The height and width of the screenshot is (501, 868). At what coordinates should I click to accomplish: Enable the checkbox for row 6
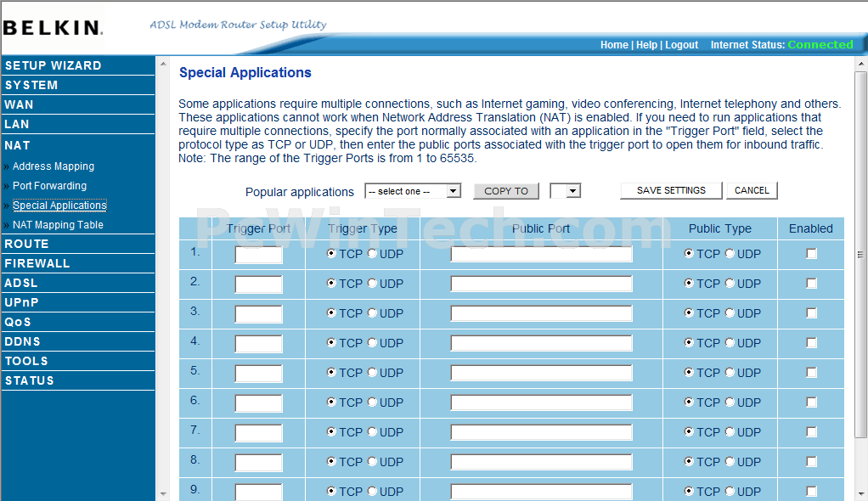(x=812, y=402)
